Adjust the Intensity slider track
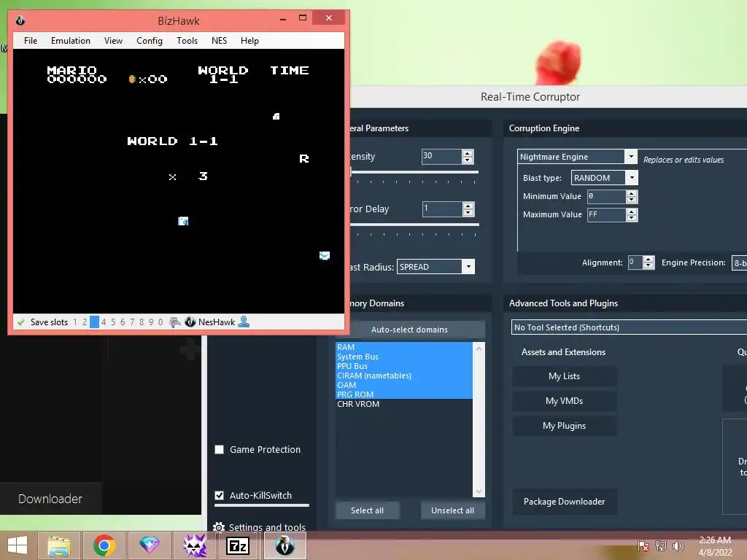 tap(414, 172)
